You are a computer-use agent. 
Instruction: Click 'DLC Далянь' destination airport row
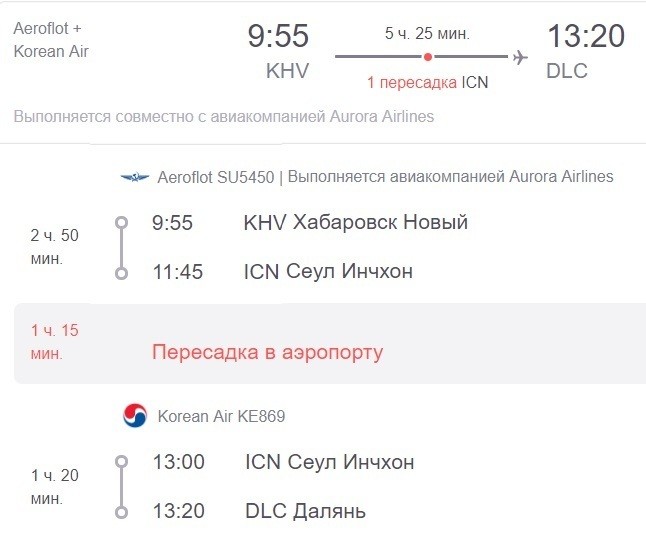click(x=305, y=512)
